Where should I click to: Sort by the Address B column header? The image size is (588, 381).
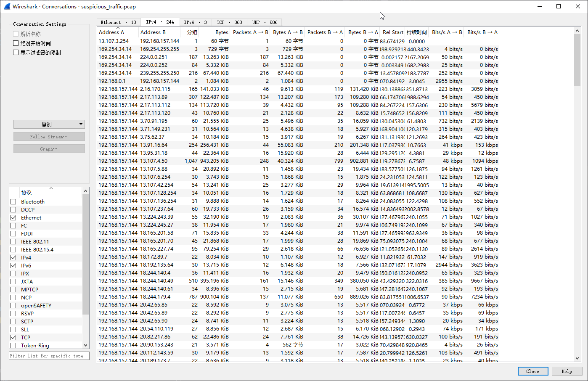[x=159, y=32]
